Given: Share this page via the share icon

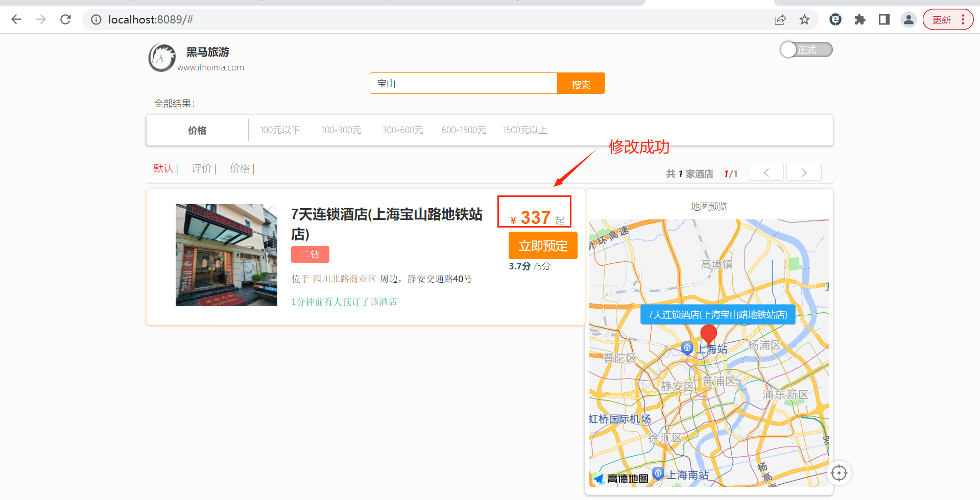Looking at the screenshot, I should pos(780,19).
